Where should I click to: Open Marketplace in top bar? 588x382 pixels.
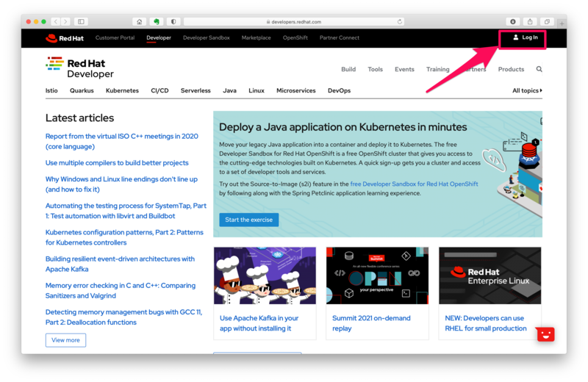[x=256, y=38]
